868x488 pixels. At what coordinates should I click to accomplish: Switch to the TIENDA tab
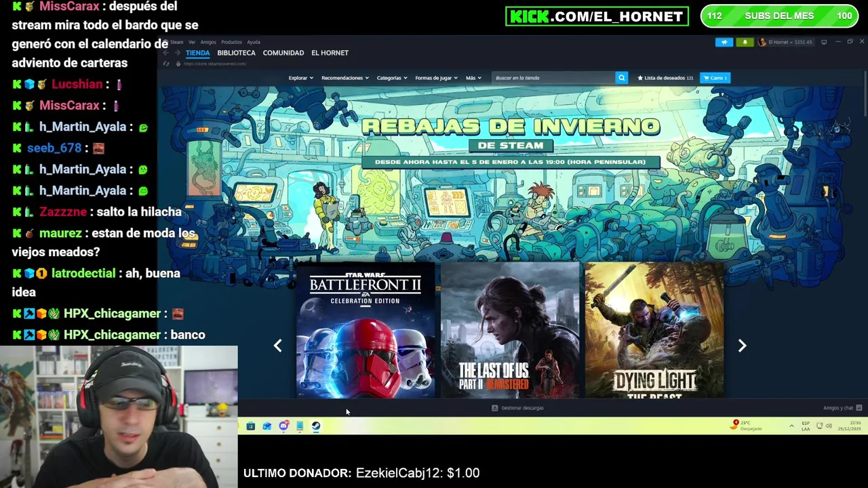198,53
